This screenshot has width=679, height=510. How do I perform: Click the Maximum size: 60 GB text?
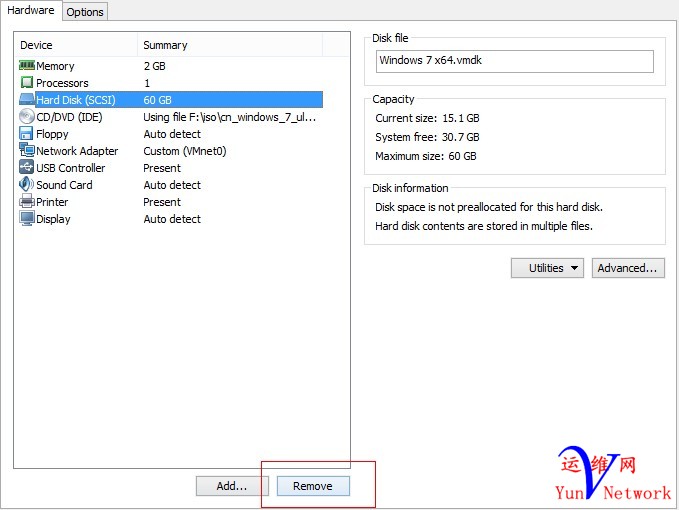tap(426, 156)
